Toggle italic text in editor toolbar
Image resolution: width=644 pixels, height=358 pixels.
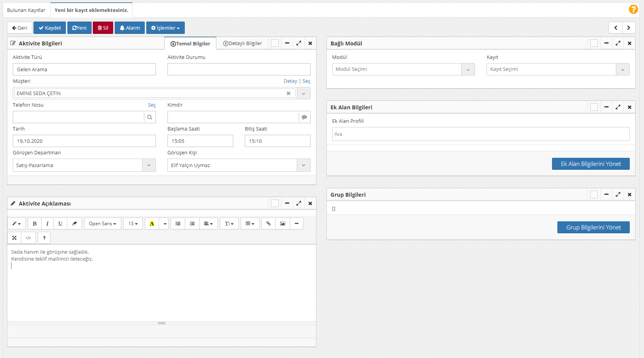47,224
